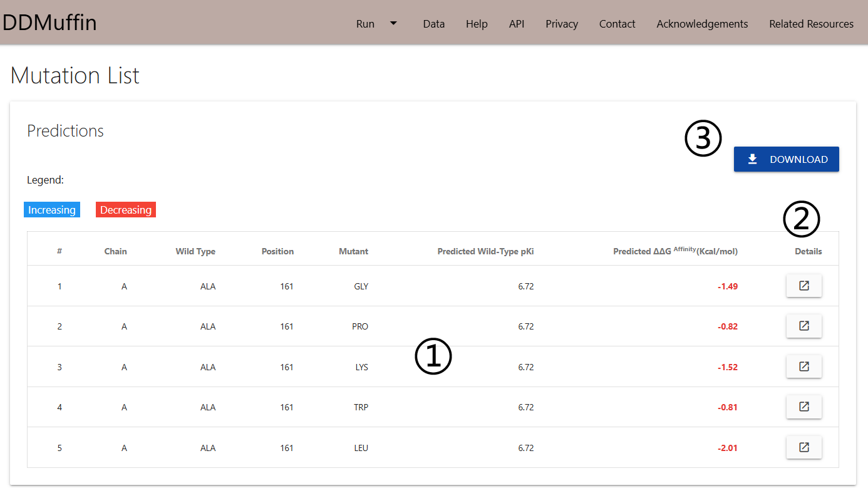Click position 161 link in the GLY row

coord(287,286)
